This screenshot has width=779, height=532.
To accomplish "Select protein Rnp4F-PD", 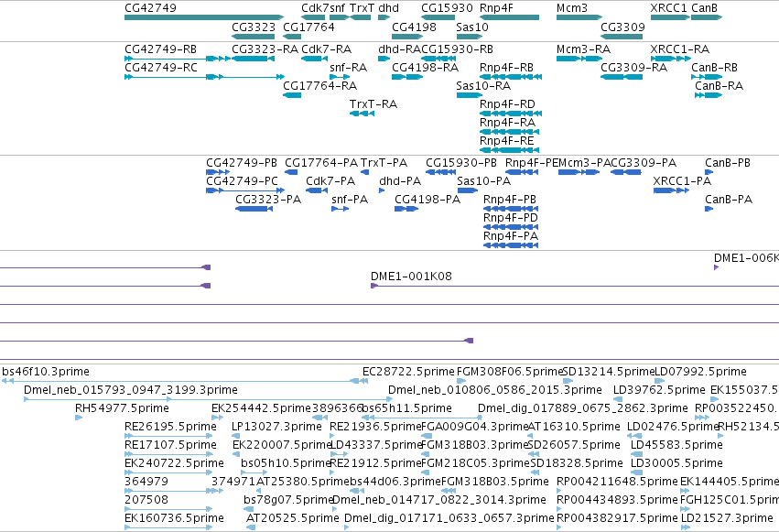I will click(511, 227).
